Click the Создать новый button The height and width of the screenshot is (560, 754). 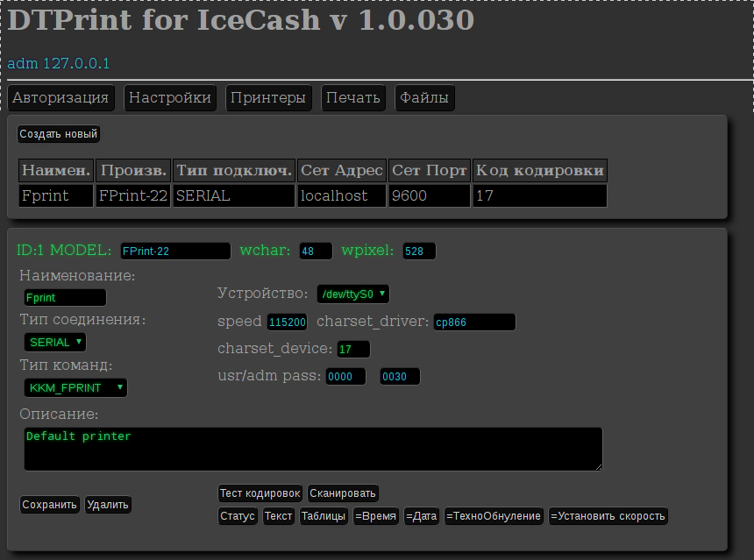(x=58, y=133)
